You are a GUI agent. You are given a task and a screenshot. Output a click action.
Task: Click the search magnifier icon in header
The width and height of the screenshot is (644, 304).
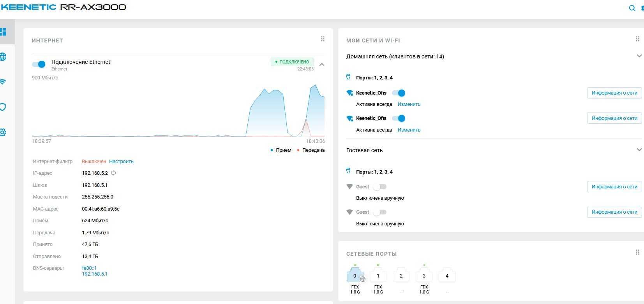click(x=632, y=8)
